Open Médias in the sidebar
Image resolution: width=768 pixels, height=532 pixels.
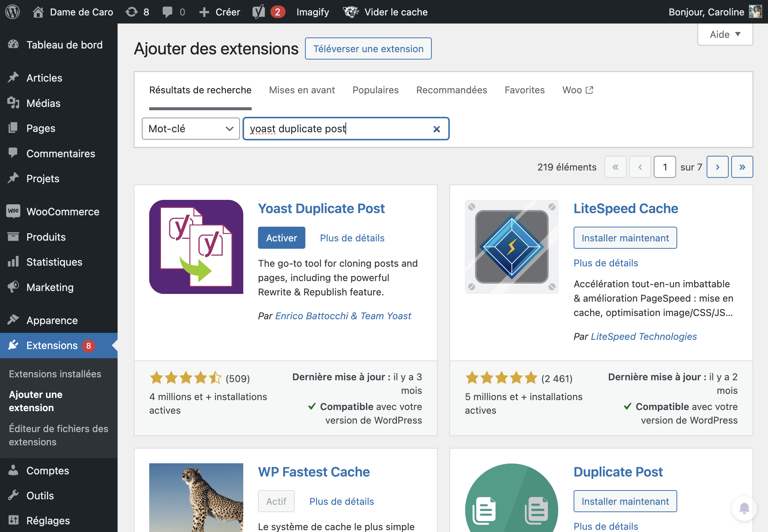tap(59, 103)
